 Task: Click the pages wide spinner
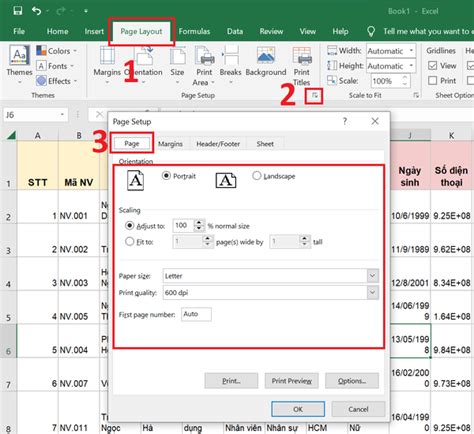coord(208,241)
